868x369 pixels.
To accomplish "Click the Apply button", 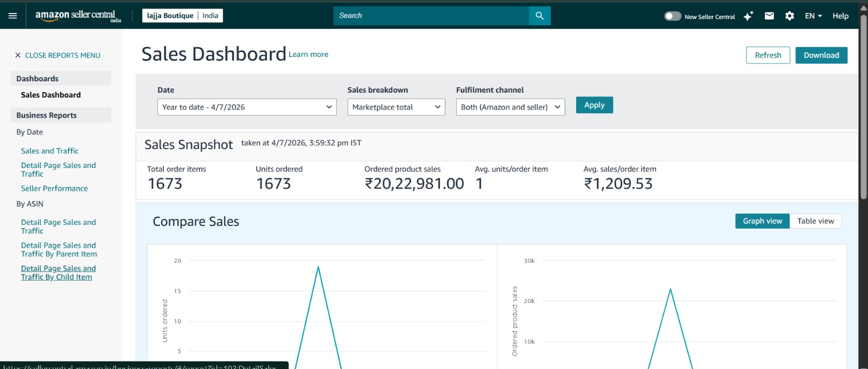I will pyautogui.click(x=595, y=105).
